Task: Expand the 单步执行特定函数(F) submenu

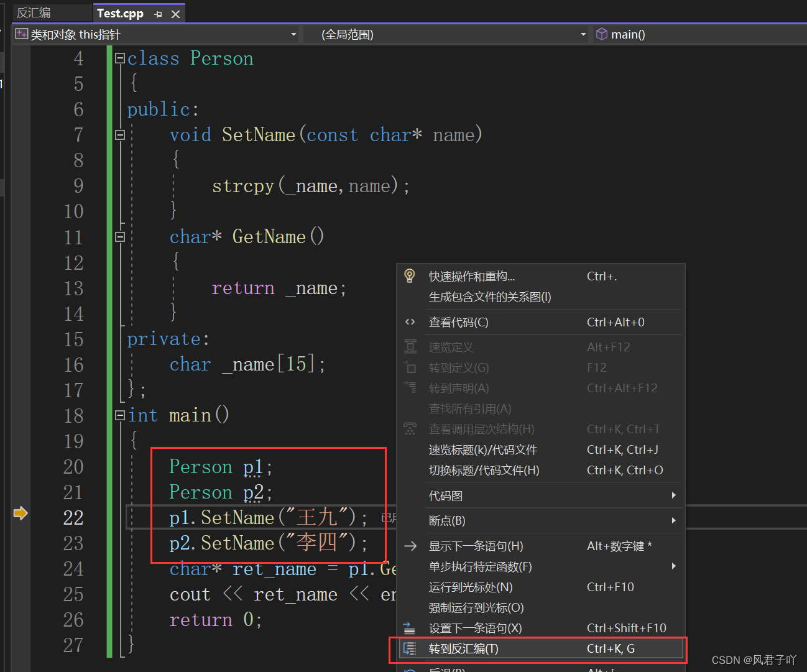Action: click(x=541, y=566)
